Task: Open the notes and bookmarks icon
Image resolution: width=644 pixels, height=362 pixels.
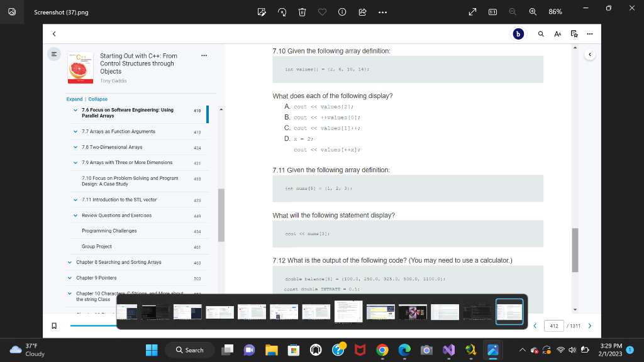Action: coord(574,34)
